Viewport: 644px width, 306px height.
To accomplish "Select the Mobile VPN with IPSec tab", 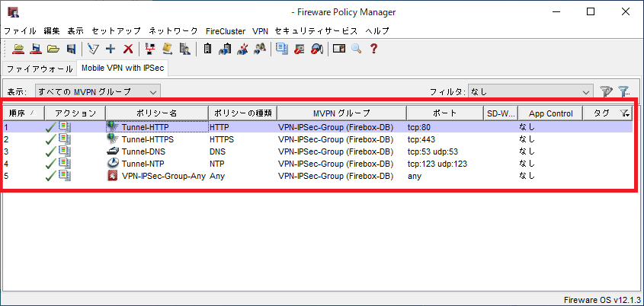I will [123, 68].
